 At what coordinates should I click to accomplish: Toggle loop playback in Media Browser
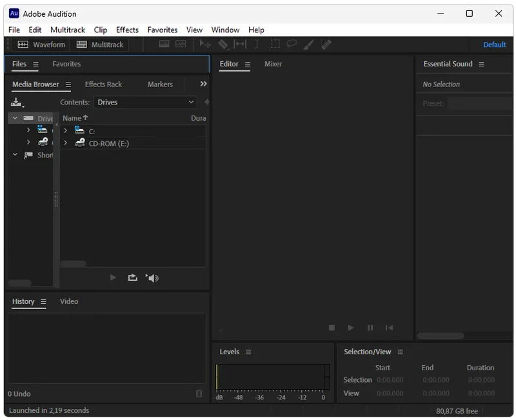(x=133, y=277)
